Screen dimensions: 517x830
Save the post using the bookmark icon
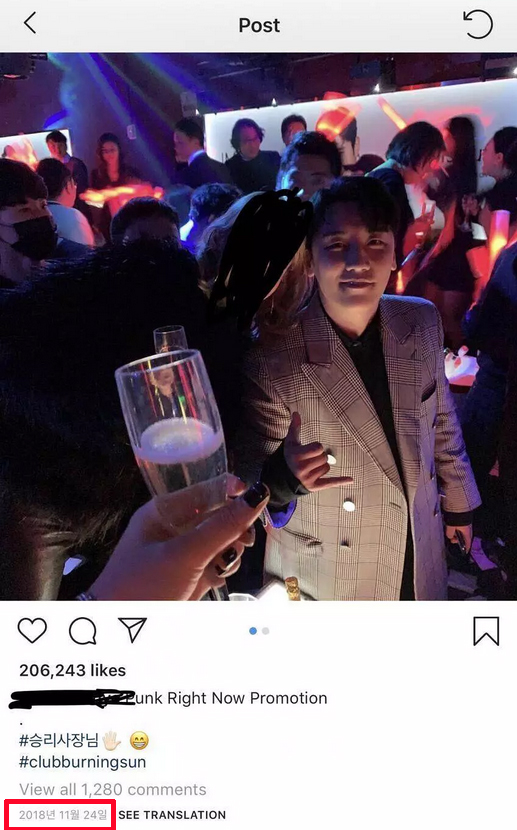click(x=486, y=631)
